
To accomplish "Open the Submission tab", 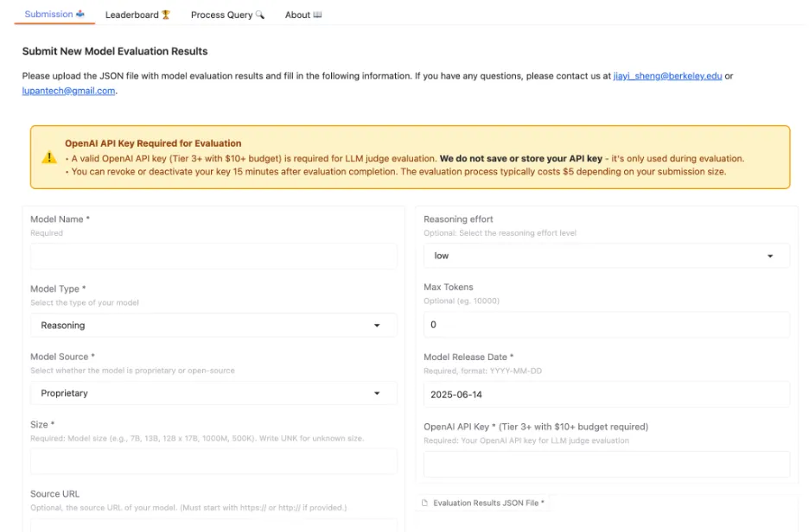I will (x=54, y=15).
